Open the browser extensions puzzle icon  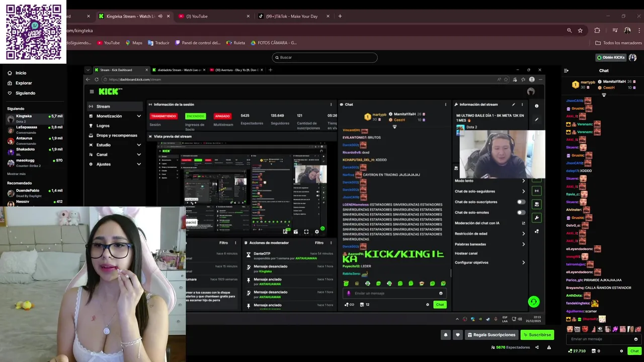pyautogui.click(x=597, y=30)
